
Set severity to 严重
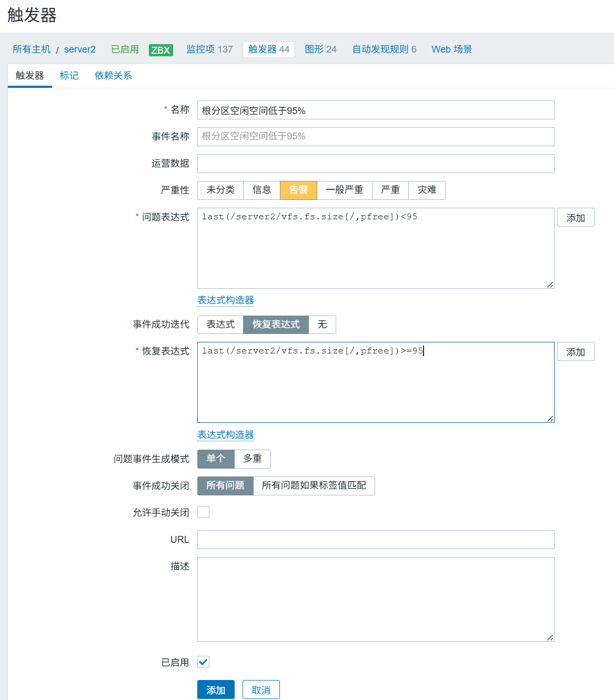pyautogui.click(x=390, y=190)
